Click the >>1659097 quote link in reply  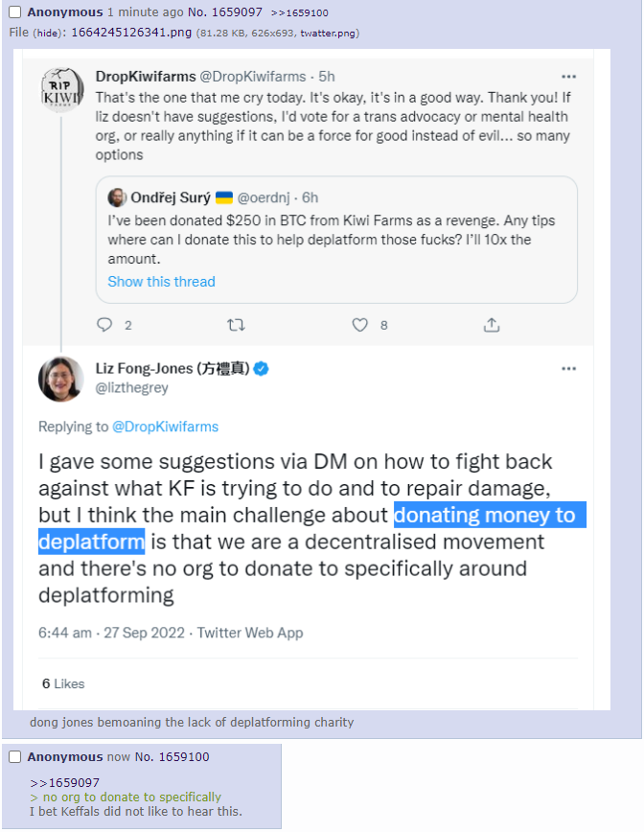(x=64, y=783)
